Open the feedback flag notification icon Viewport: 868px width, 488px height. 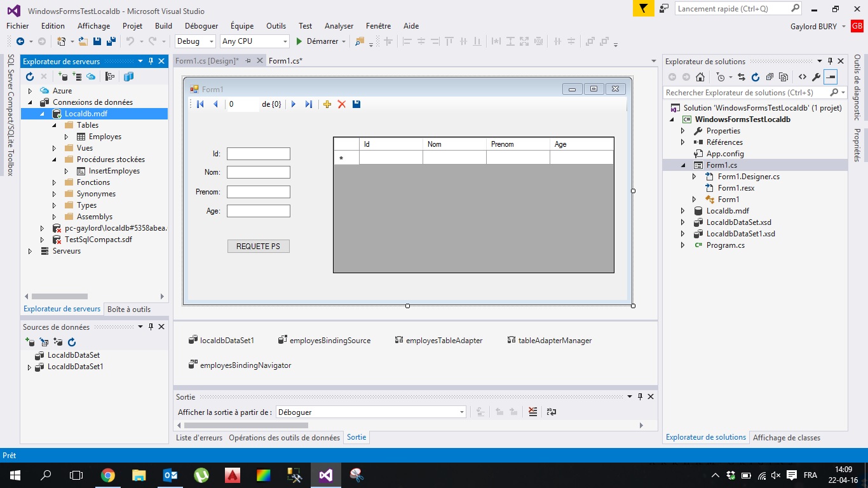coord(644,8)
